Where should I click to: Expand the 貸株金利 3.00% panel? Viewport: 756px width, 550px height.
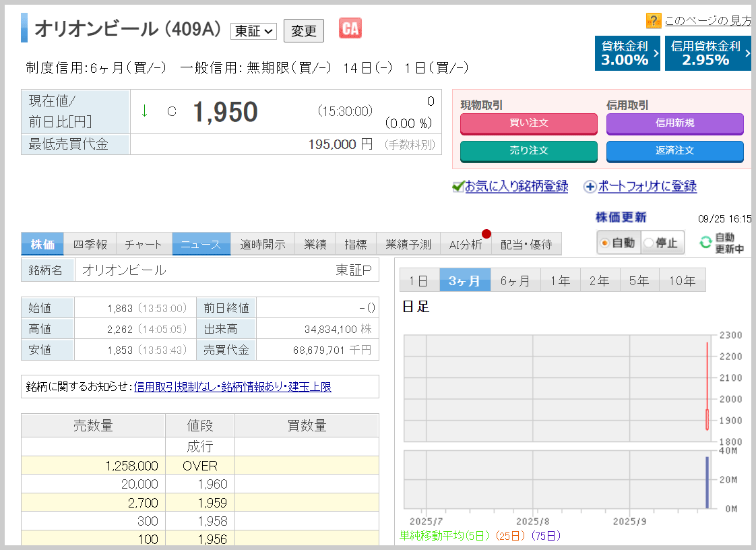pos(627,53)
